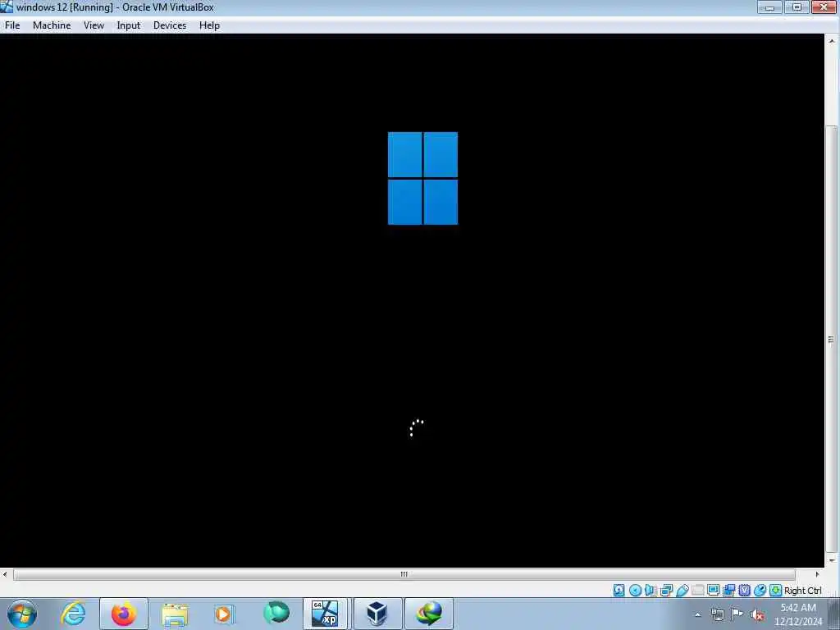Open the Input menu

[x=129, y=25]
